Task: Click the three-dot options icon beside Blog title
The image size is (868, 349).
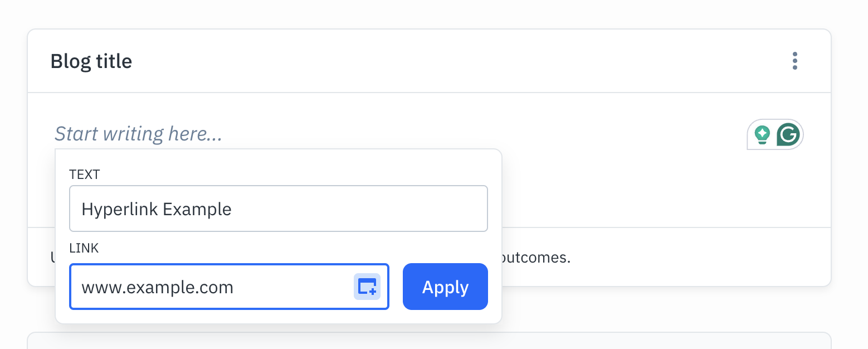Action: pos(794,61)
